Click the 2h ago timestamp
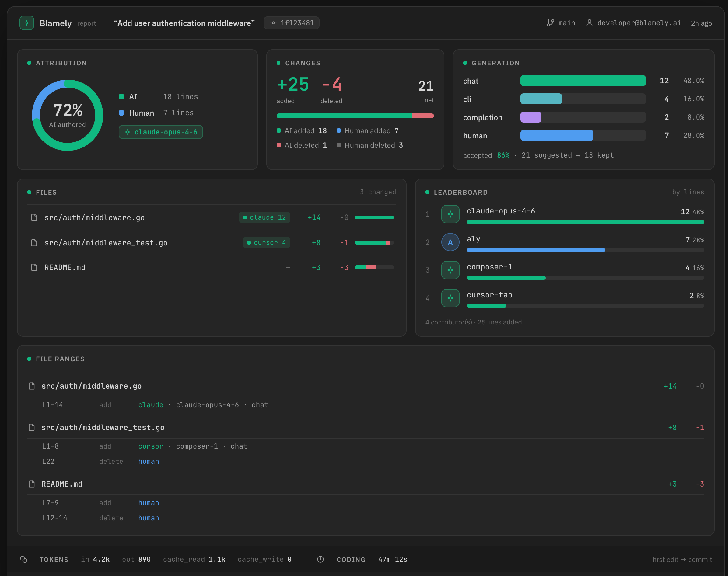The image size is (728, 576). coord(701,23)
